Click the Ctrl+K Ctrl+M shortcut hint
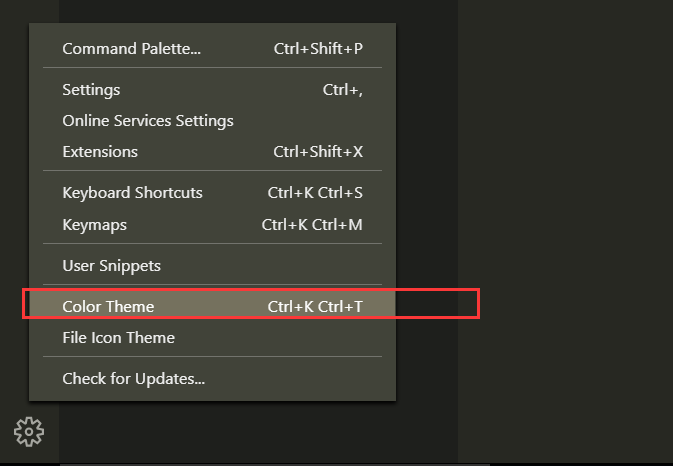 tap(312, 225)
